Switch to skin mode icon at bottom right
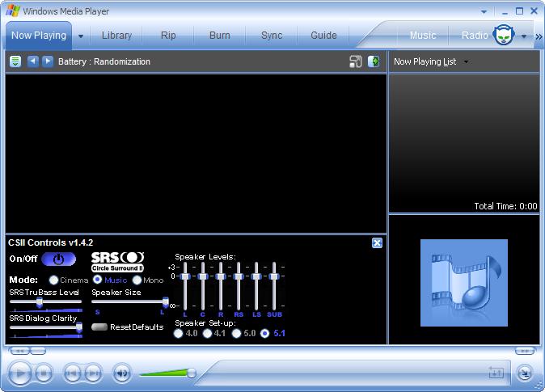The height and width of the screenshot is (392, 545). pos(524,373)
